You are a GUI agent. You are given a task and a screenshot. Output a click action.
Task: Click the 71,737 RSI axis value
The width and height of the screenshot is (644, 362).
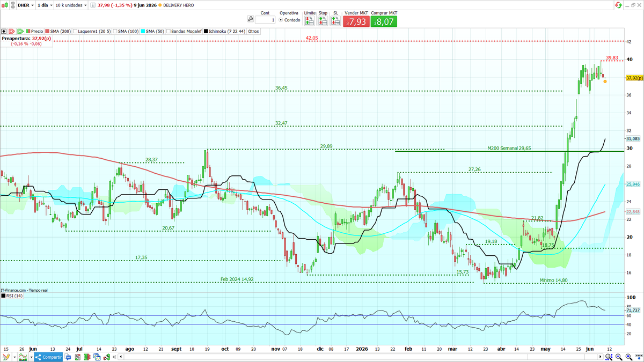click(x=633, y=310)
